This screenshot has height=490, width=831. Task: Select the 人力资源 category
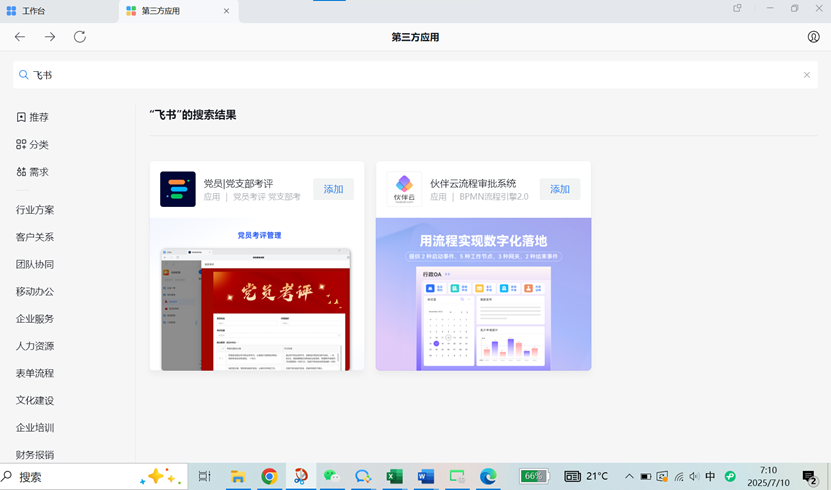[x=35, y=346]
